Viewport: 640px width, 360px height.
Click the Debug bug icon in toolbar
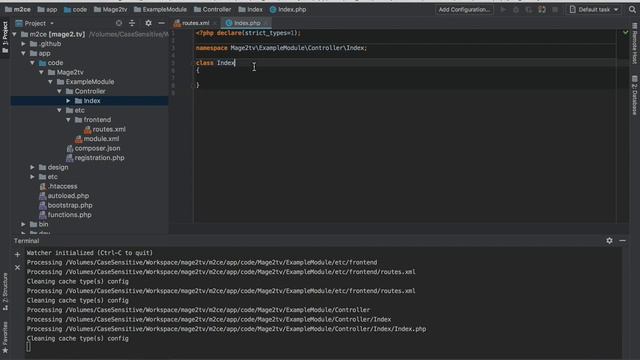(516, 9)
